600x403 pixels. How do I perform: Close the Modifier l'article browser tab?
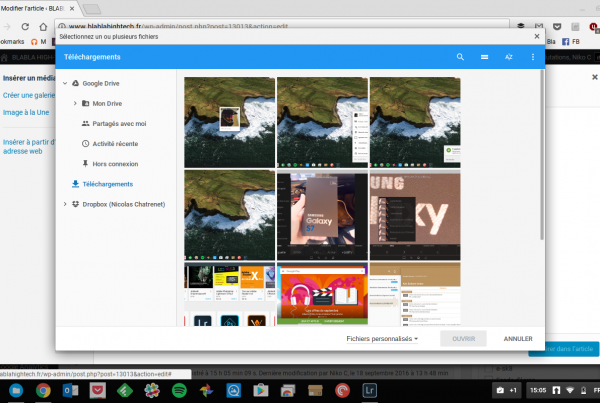pos(72,8)
